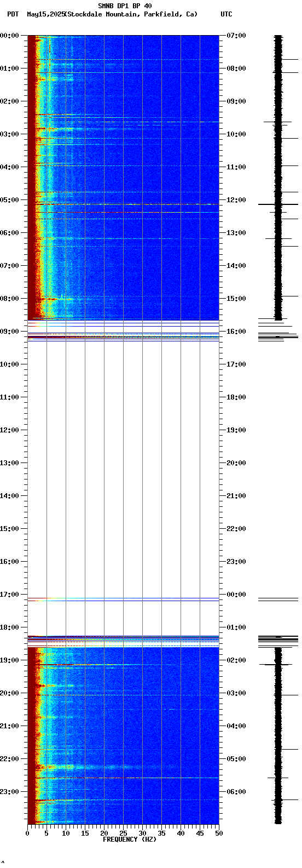Screen dimensions: 302x868
Task: Select the 'UTC' timezone header label
Action: point(226,14)
